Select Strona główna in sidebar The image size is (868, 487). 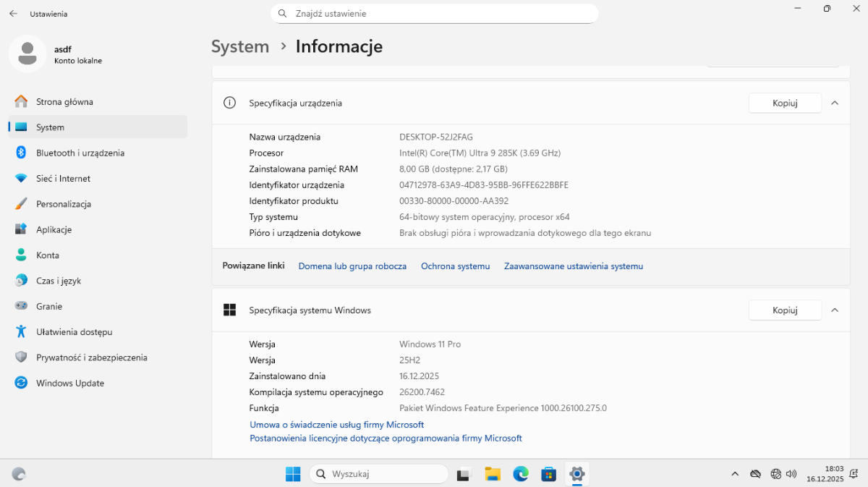pyautogui.click(x=64, y=102)
